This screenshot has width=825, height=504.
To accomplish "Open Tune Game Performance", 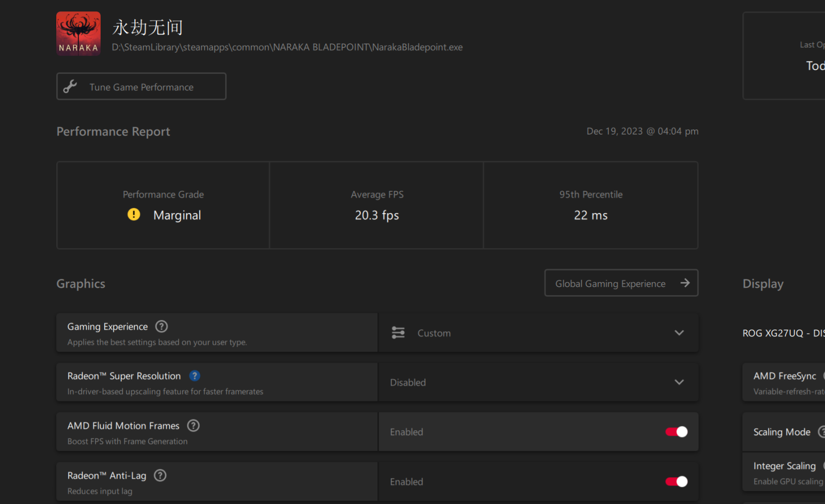I will coord(141,87).
